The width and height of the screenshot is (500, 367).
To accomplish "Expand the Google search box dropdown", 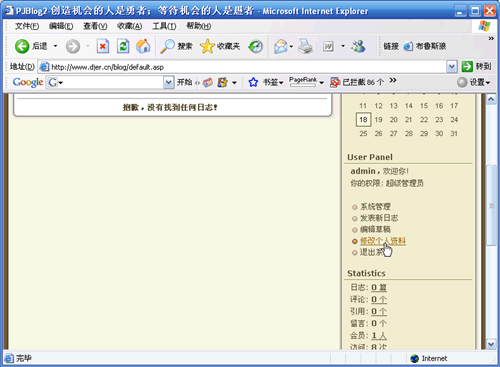I will (169, 82).
